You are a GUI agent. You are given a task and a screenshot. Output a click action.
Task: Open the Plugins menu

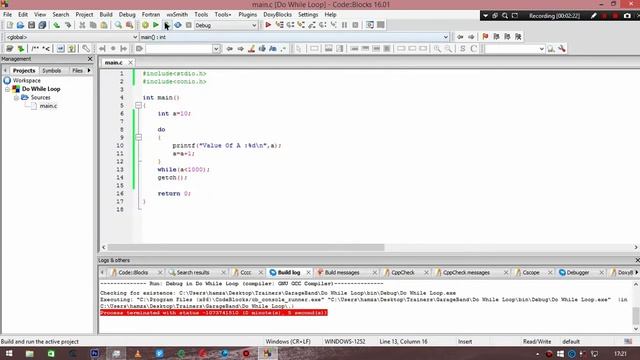coord(247,14)
